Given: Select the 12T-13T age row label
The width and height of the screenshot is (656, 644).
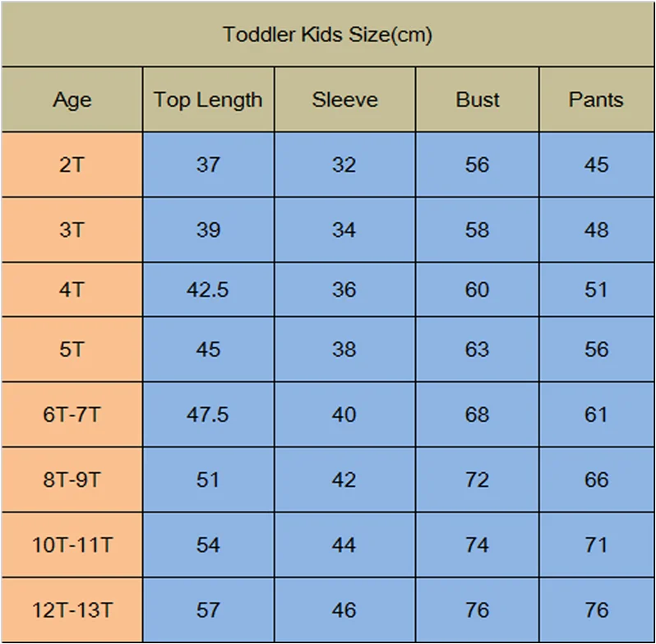Looking at the screenshot, I should pyautogui.click(x=72, y=610).
